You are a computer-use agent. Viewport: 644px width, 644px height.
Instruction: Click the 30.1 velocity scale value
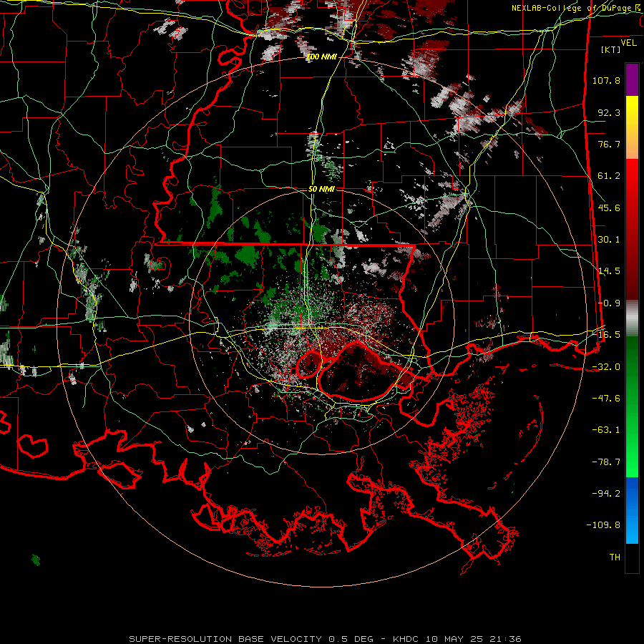[609, 240]
